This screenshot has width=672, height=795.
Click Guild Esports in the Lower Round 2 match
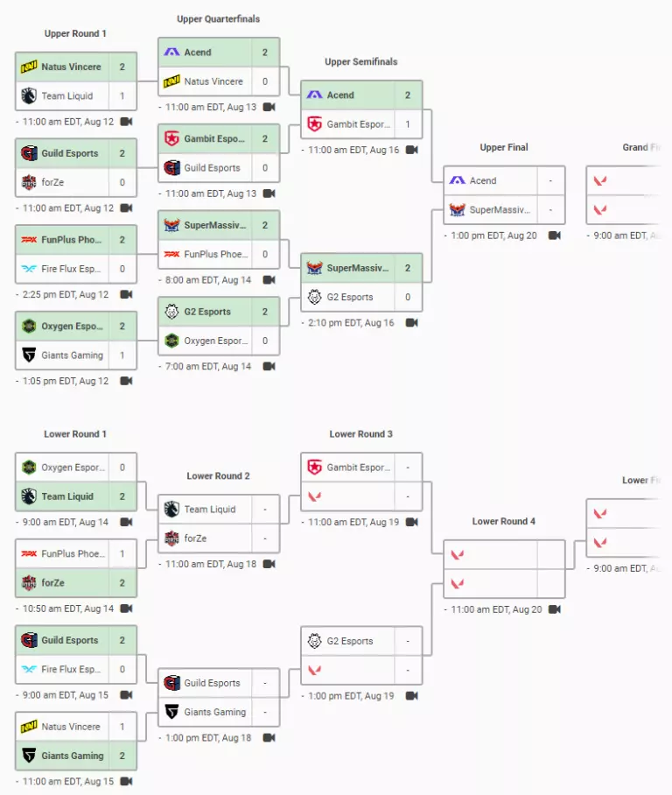pos(213,683)
